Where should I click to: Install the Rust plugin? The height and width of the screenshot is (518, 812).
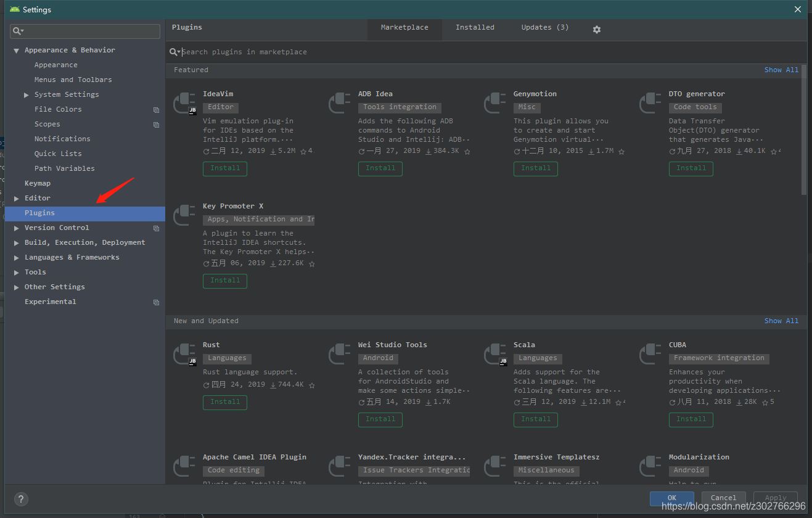pyautogui.click(x=225, y=403)
